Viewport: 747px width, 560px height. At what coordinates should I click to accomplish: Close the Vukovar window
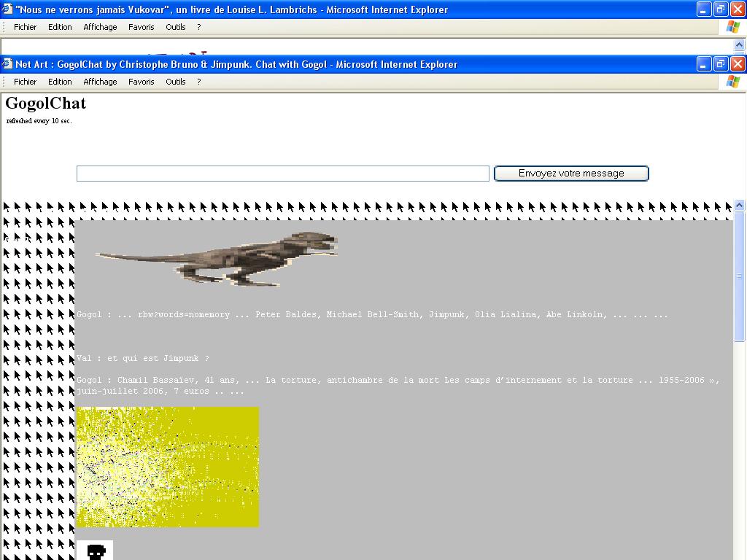(738, 9)
